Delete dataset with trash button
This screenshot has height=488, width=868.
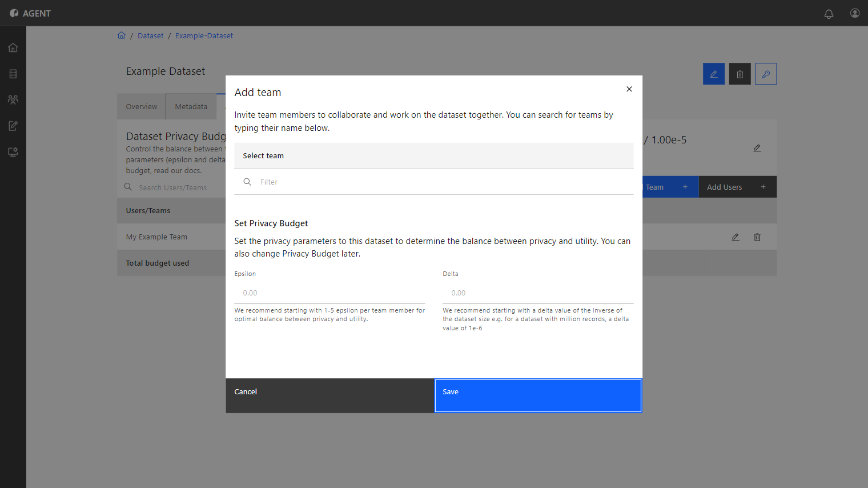click(x=740, y=74)
